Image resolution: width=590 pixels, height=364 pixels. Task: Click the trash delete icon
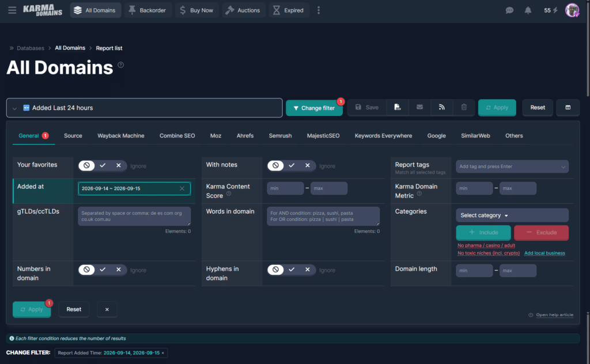[464, 107]
